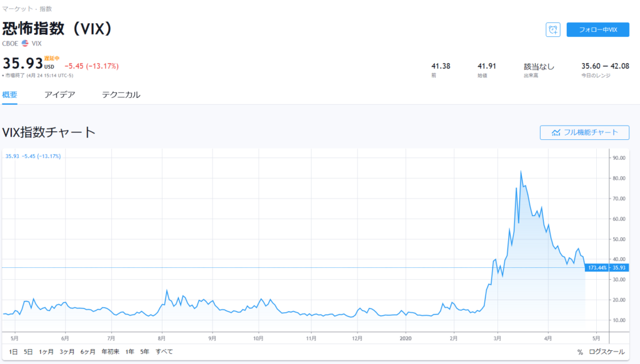This screenshot has height=364, width=640.
Task: Click the US flag icon beside VIX
Action: [x=25, y=44]
